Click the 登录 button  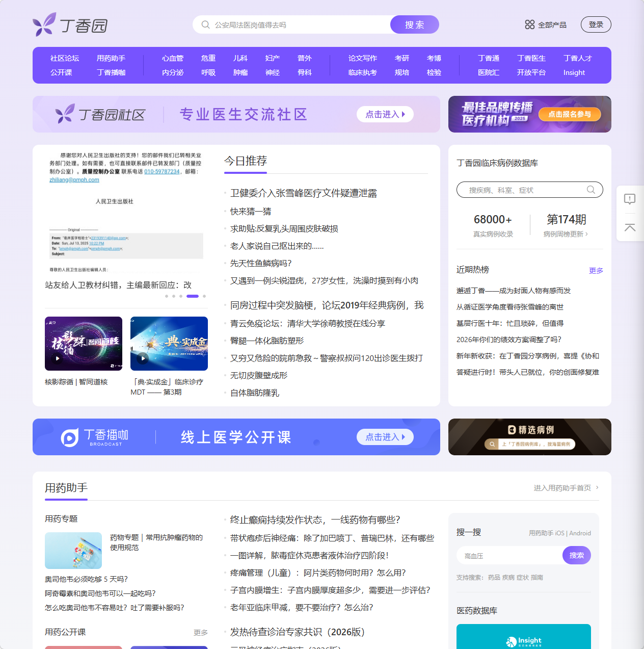point(595,24)
